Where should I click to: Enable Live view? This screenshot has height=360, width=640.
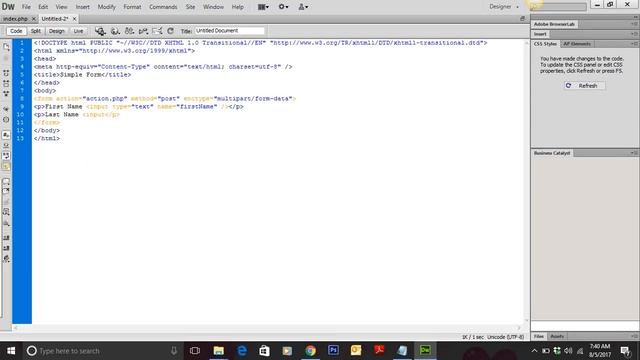coord(78,31)
